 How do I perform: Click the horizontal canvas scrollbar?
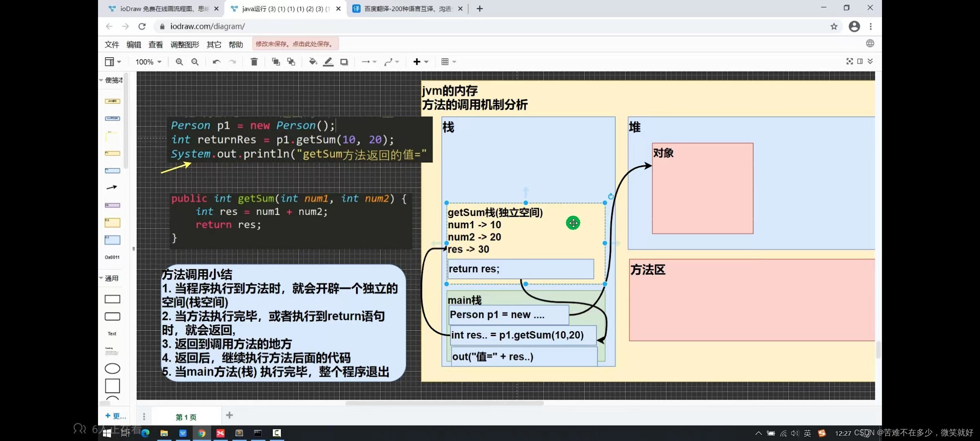click(x=444, y=403)
